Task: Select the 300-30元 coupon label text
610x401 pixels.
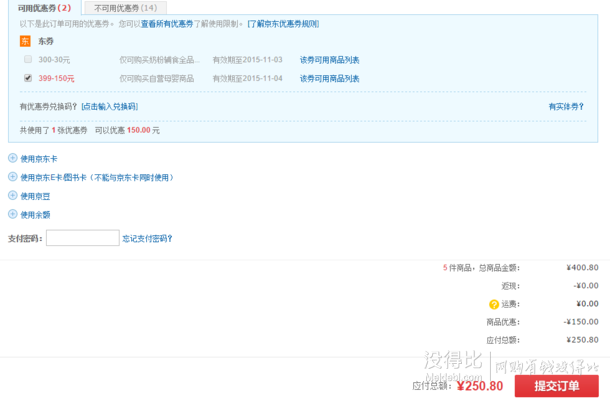Action: coord(54,60)
